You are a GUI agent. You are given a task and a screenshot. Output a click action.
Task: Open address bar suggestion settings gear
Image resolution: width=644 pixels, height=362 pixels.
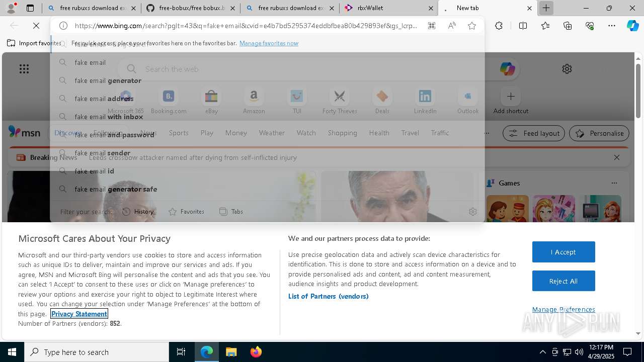pos(472,212)
